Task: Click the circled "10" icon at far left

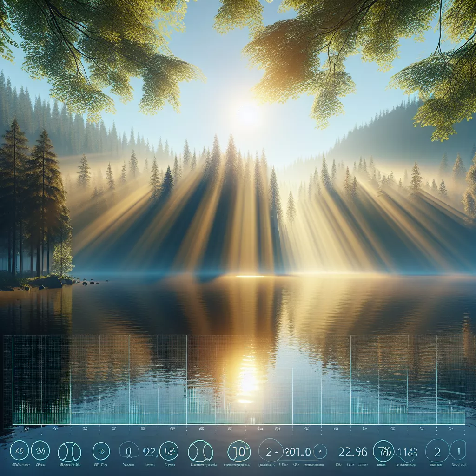Action: tap(19, 450)
